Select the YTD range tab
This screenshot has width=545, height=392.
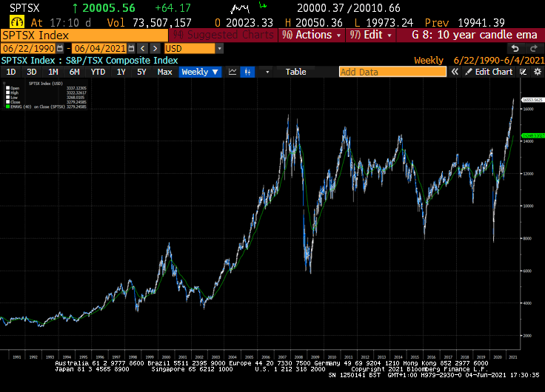[x=98, y=72]
